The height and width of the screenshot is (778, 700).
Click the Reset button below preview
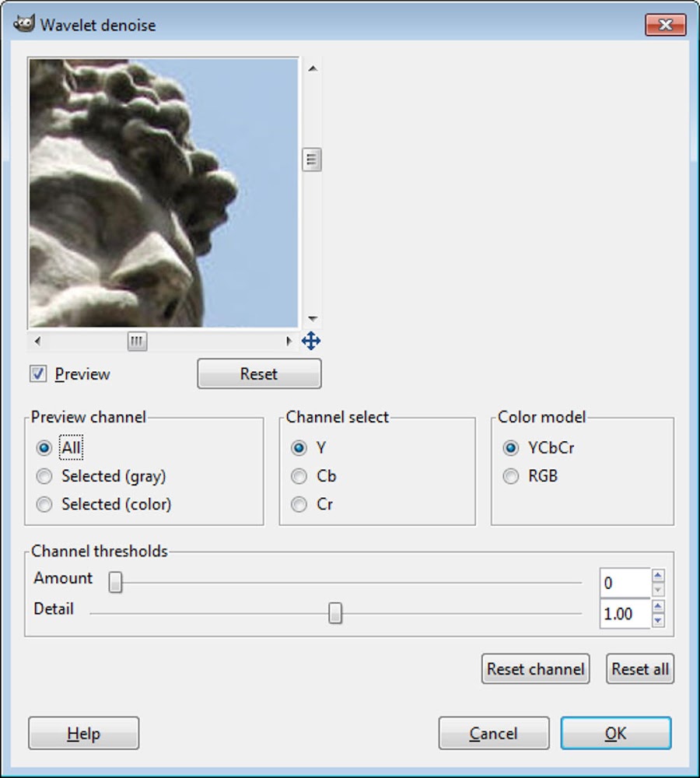259,373
